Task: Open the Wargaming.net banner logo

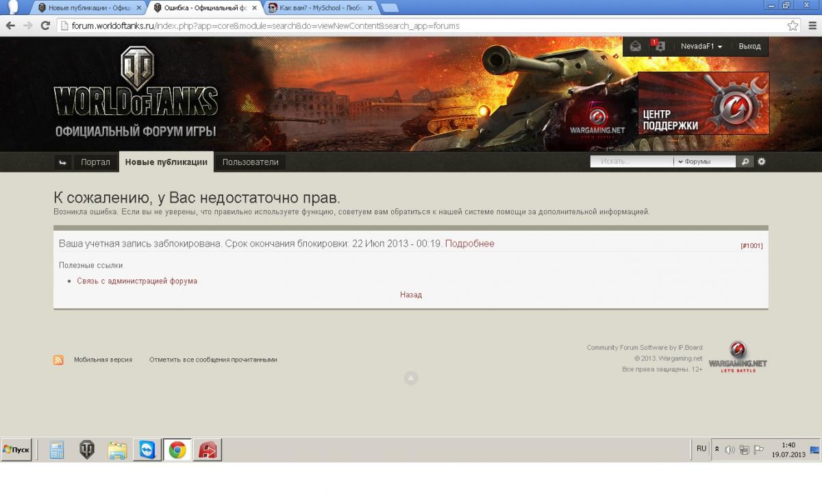Action: click(597, 118)
